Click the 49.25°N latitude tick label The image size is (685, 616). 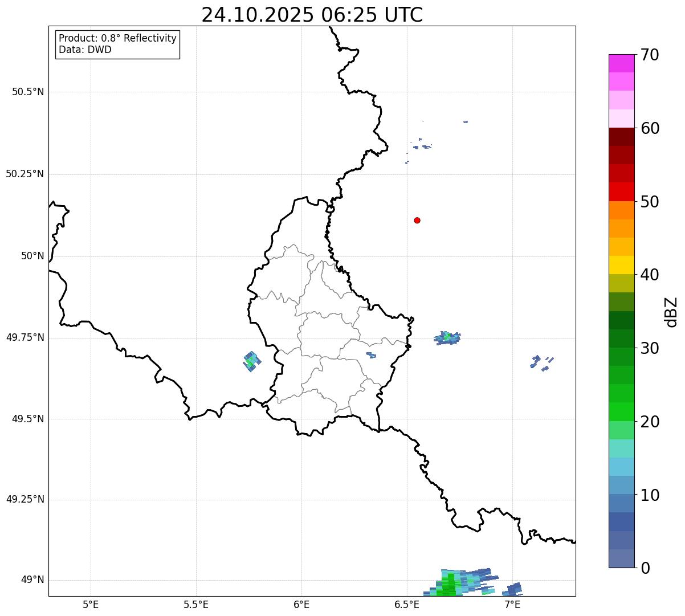pyautogui.click(x=25, y=500)
